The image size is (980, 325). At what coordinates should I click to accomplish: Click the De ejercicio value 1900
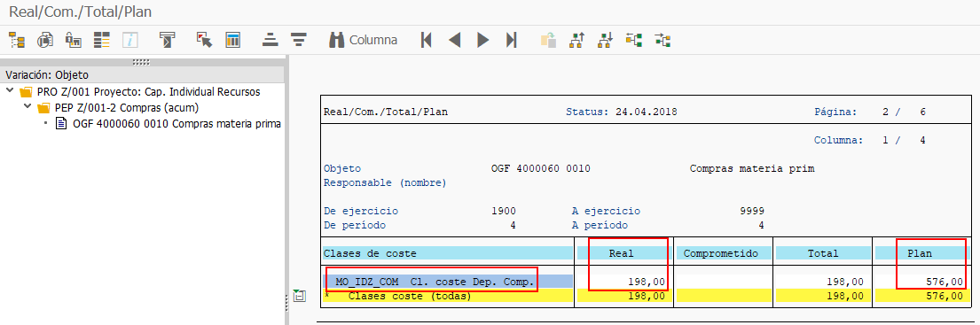[x=504, y=211]
